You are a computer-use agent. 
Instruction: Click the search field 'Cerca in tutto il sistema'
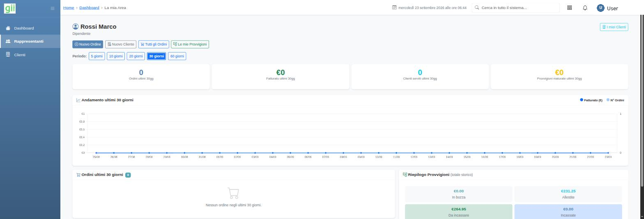[x=515, y=8]
